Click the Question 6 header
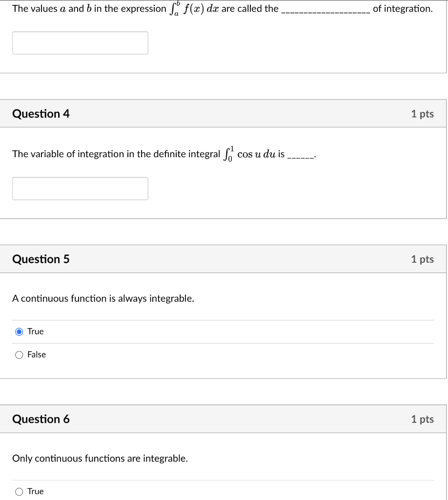Screen dimensions: 448x500 coord(41,419)
